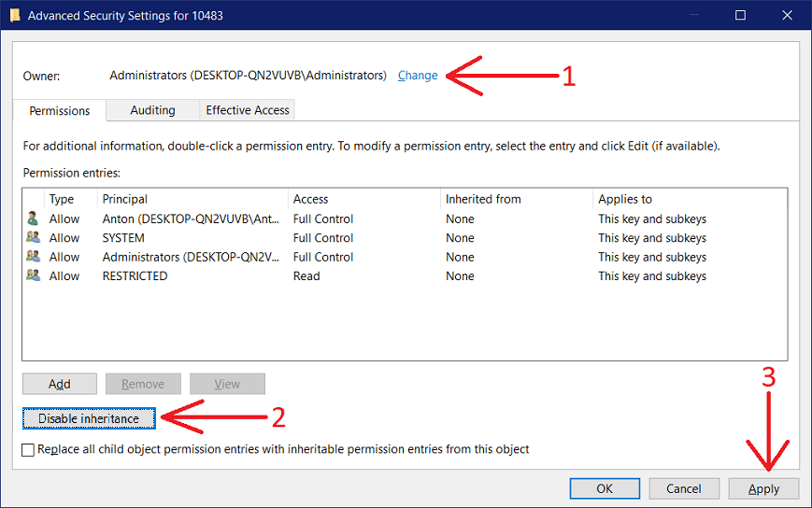Click the Apply button
Viewport: 812px width, 508px height.
[763, 489]
